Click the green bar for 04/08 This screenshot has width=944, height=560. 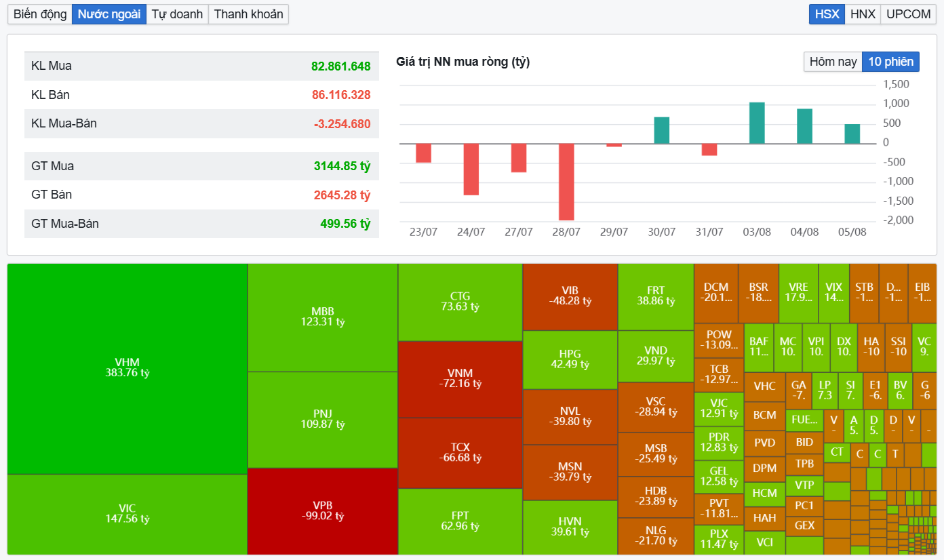(804, 126)
